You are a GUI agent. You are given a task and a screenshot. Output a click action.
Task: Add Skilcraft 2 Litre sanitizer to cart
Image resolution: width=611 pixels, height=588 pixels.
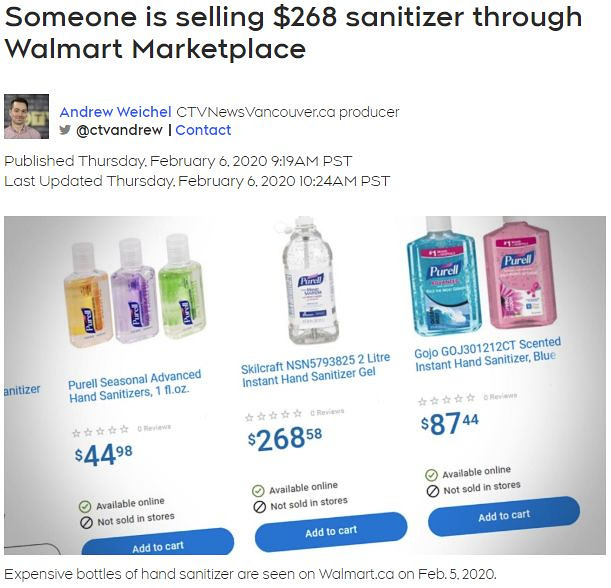[330, 531]
